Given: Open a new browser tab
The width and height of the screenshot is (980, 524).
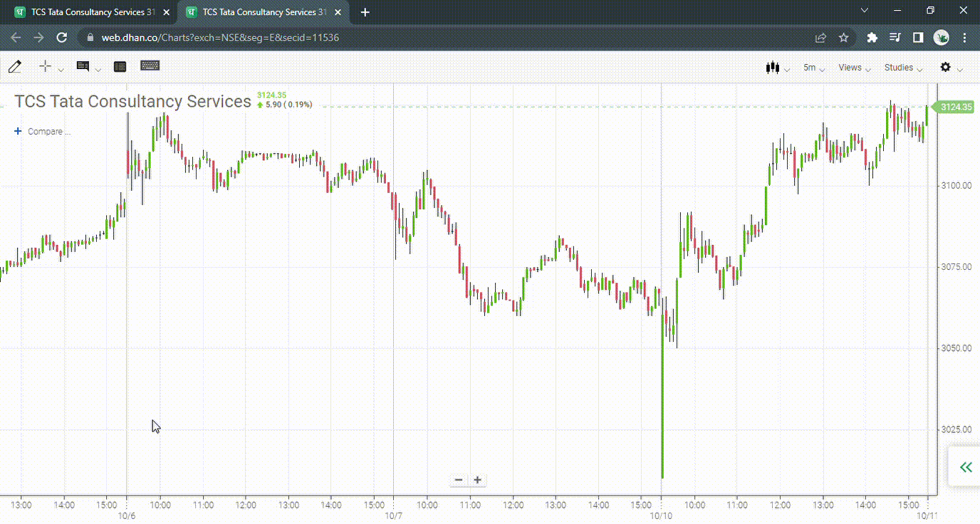Looking at the screenshot, I should [x=365, y=12].
